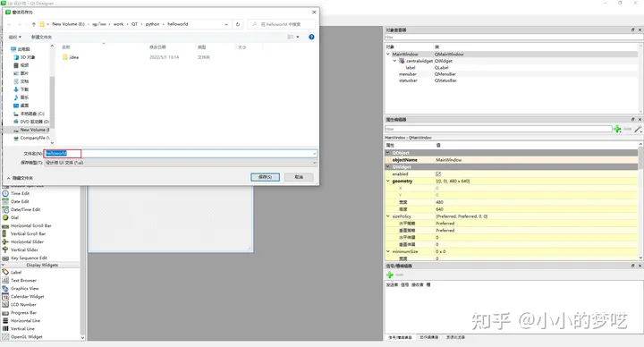Open the save-type dropdown for UI files
This screenshot has width=644, height=347.
(181, 163)
